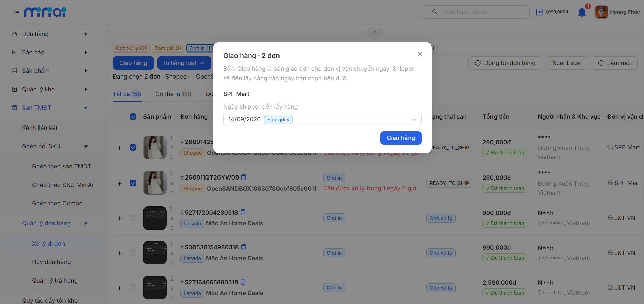Close the Giao hàng dialog
Viewport: 644px width, 304px height.
pyautogui.click(x=420, y=54)
